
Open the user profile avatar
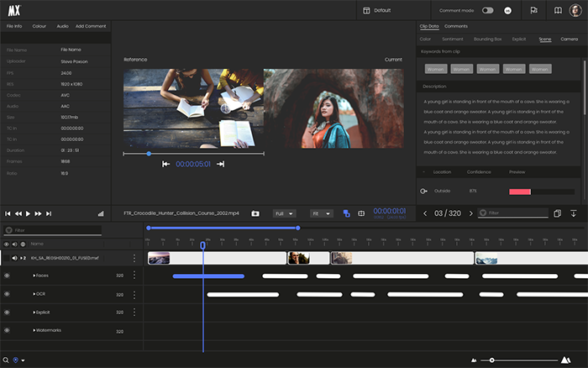[577, 10]
